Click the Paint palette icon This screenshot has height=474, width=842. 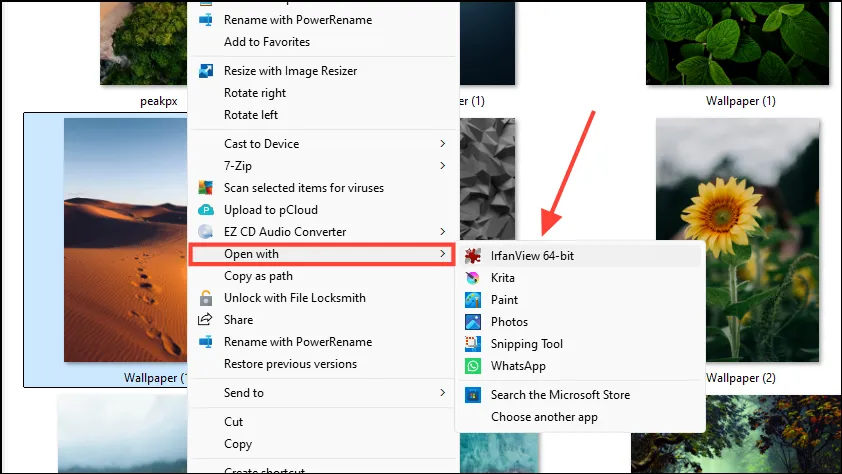click(x=473, y=300)
